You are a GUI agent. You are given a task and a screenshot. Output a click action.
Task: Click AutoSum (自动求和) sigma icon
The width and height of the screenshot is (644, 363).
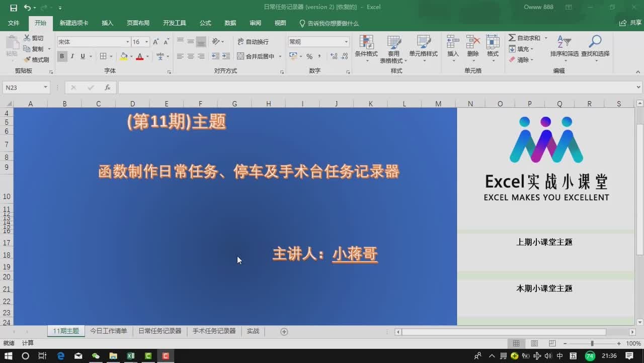pyautogui.click(x=512, y=38)
